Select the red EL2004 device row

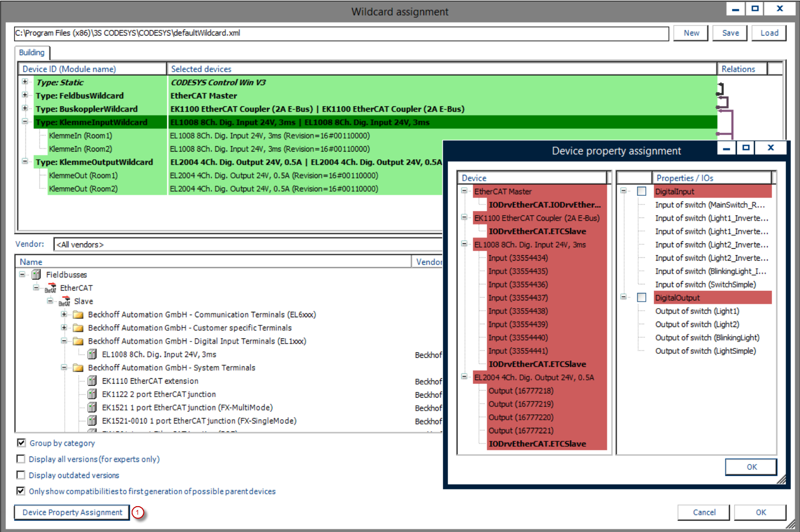(x=534, y=378)
